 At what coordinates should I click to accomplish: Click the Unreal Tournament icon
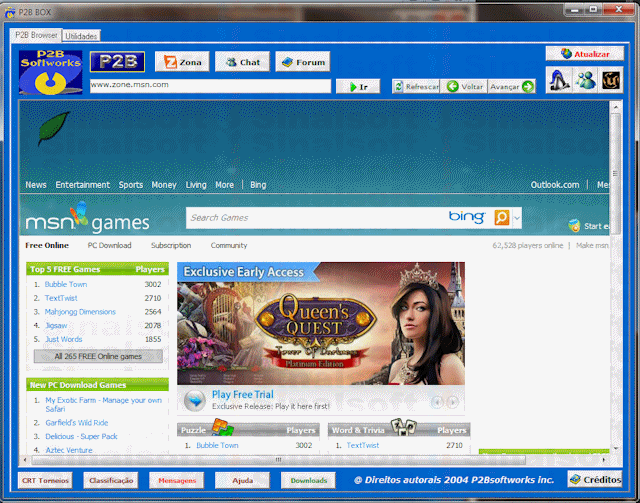[x=611, y=80]
